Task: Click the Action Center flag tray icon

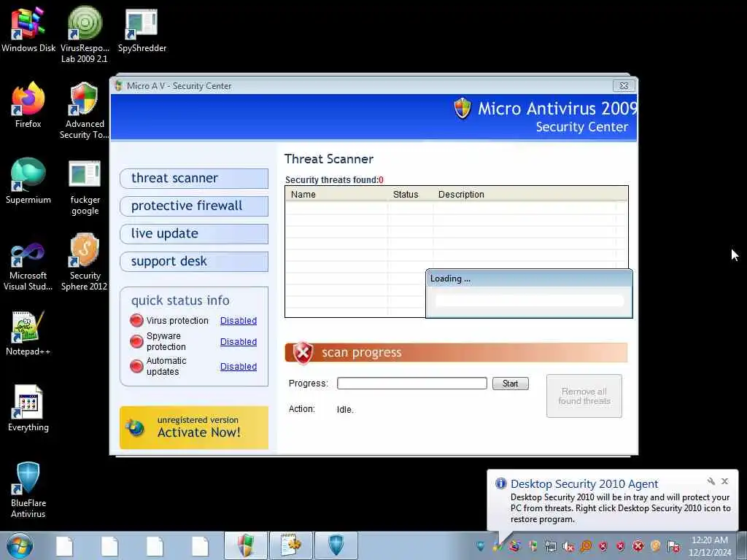Action: tap(673, 546)
